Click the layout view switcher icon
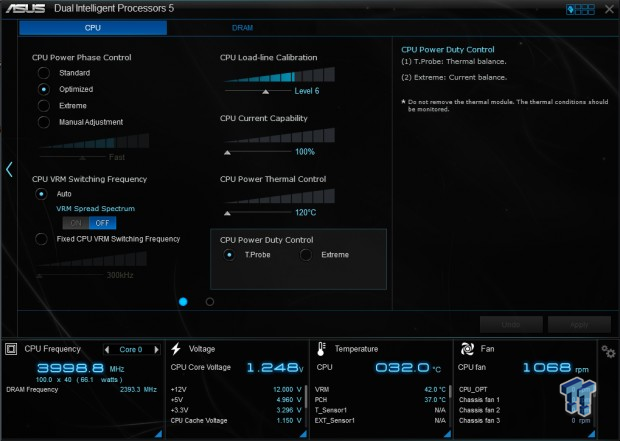Image resolution: width=620 pixels, height=441 pixels. 580,9
